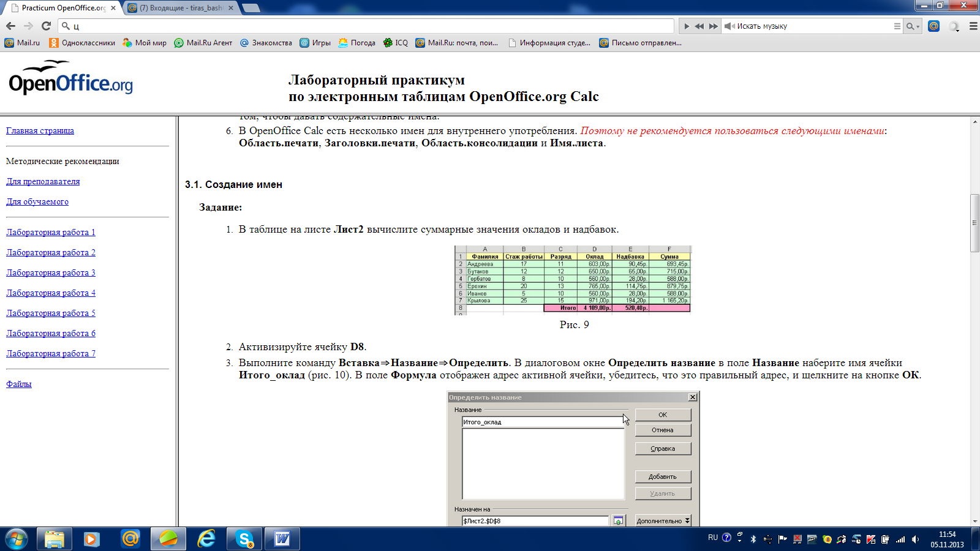Image resolution: width=980 pixels, height=551 pixels.
Task: Open the Письмо отправлен... bookmark
Action: point(640,43)
